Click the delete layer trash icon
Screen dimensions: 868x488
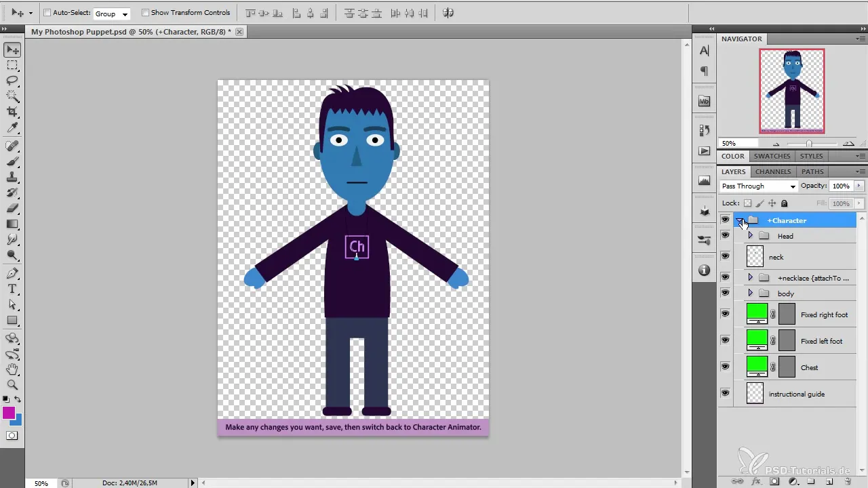pyautogui.click(x=848, y=481)
